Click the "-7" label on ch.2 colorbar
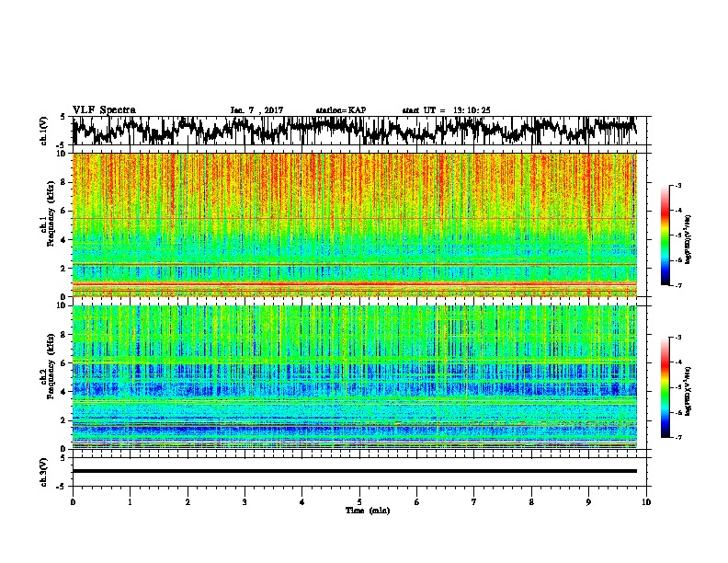This screenshot has height=563, width=728. point(677,437)
